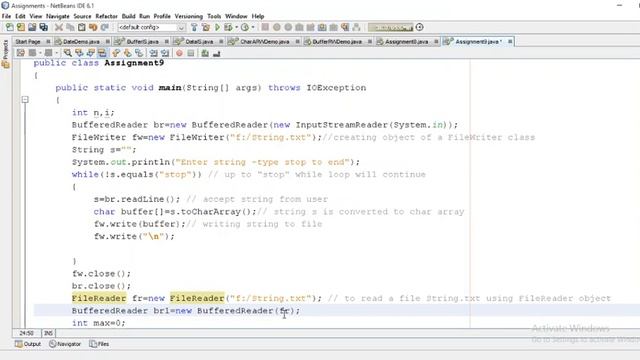Close the Start Page tab
The height and width of the screenshot is (360, 640).
48,42
